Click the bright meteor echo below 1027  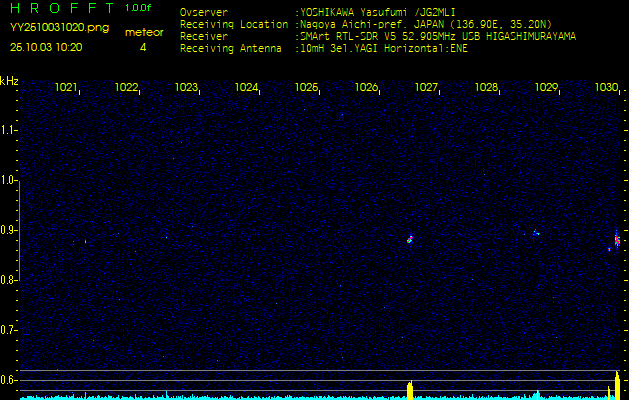point(410,239)
